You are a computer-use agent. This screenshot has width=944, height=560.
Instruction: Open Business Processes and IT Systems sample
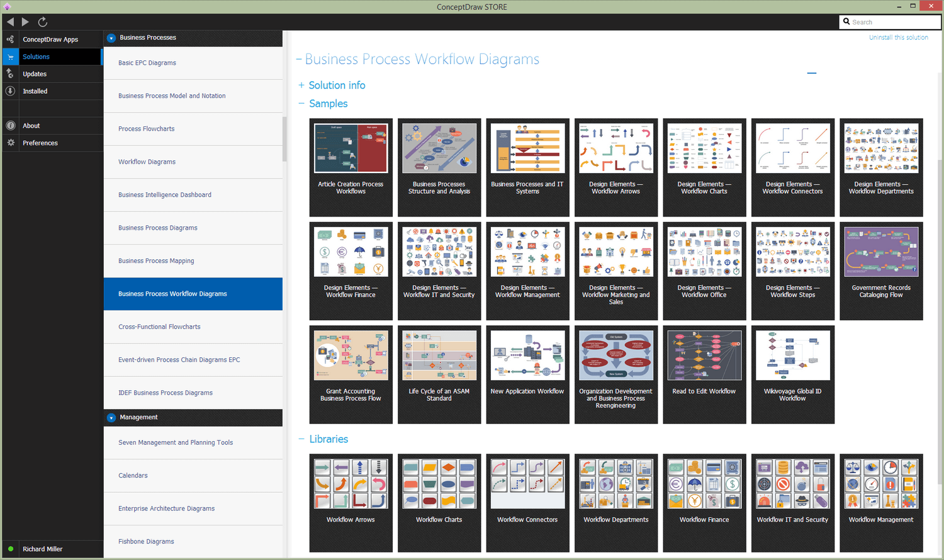click(527, 167)
